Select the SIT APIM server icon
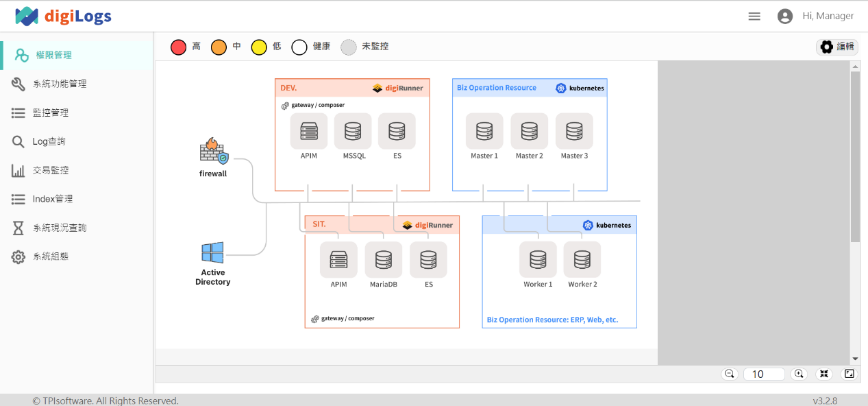Screen dimensions: 868x406 (338, 260)
